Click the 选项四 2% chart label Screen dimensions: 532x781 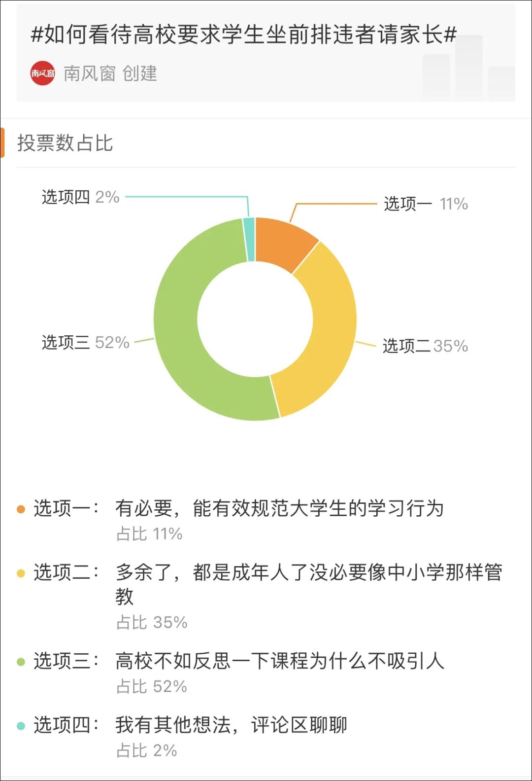tap(80, 197)
